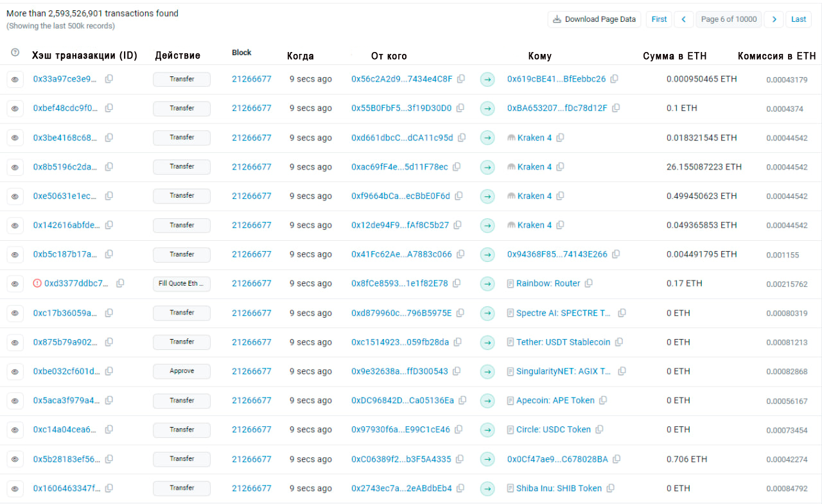Copy hash 0x33a97ce3e9 to clipboard
The height and width of the screenshot is (504, 822).
coord(109,79)
